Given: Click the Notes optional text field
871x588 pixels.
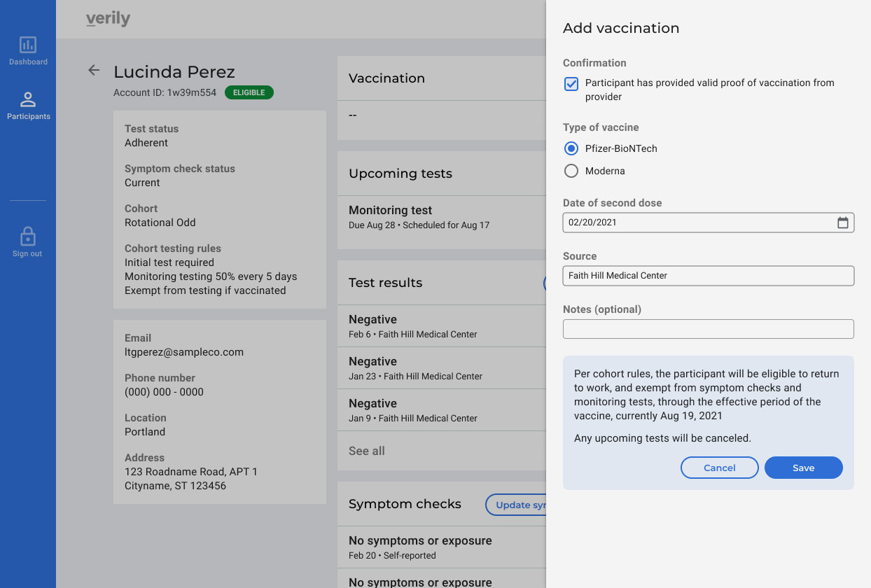Looking at the screenshot, I should (708, 329).
